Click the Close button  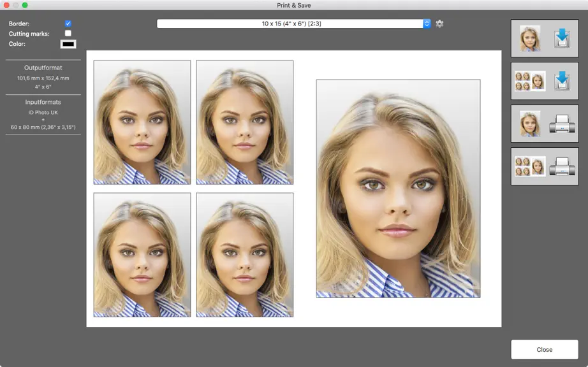pos(545,349)
